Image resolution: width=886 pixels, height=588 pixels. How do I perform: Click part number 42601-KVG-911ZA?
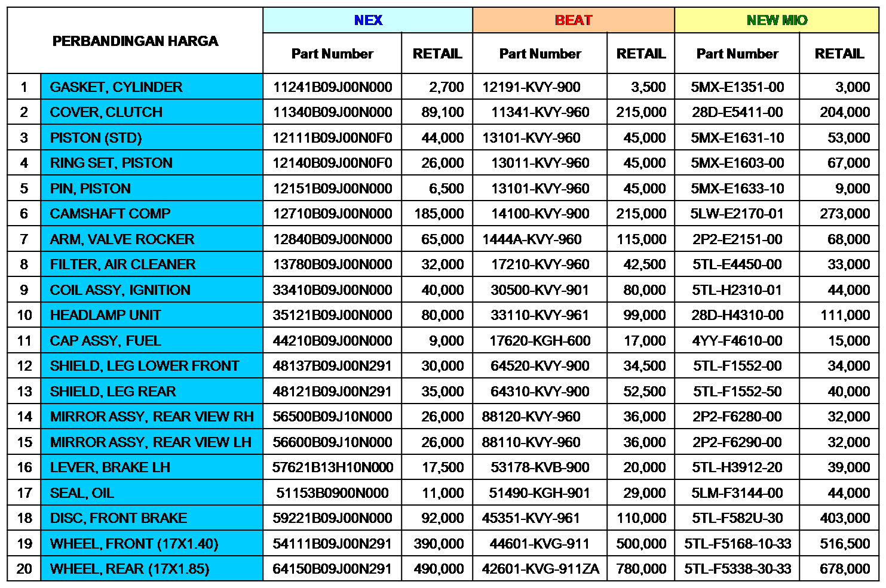click(540, 569)
